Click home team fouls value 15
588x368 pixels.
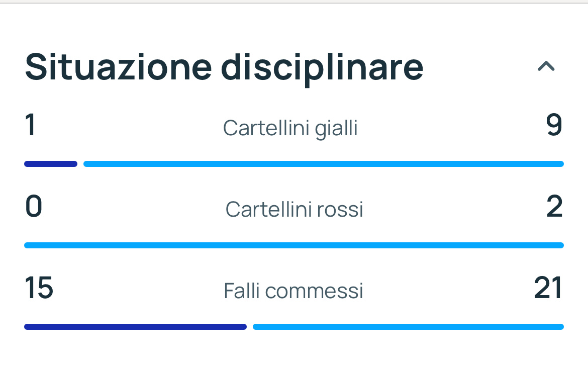coord(39,288)
